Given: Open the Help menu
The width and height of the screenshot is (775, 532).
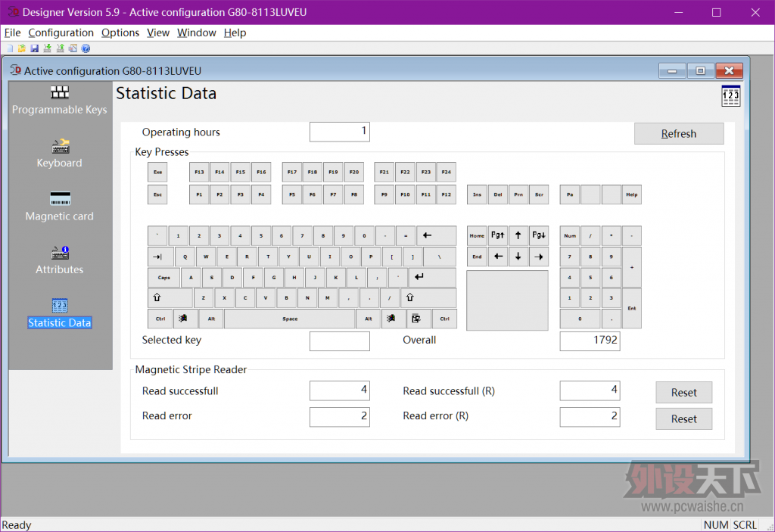Looking at the screenshot, I should click(x=235, y=33).
